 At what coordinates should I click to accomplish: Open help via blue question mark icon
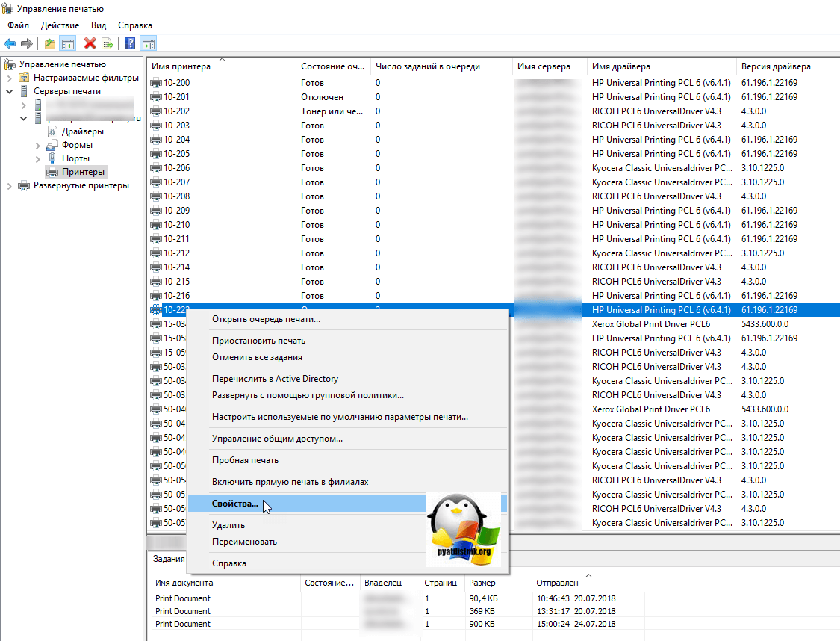[130, 44]
